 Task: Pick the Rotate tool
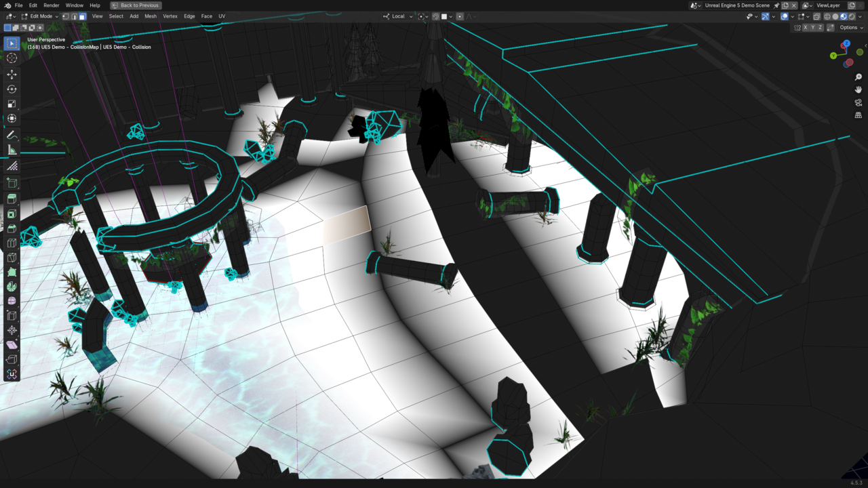[x=12, y=89]
